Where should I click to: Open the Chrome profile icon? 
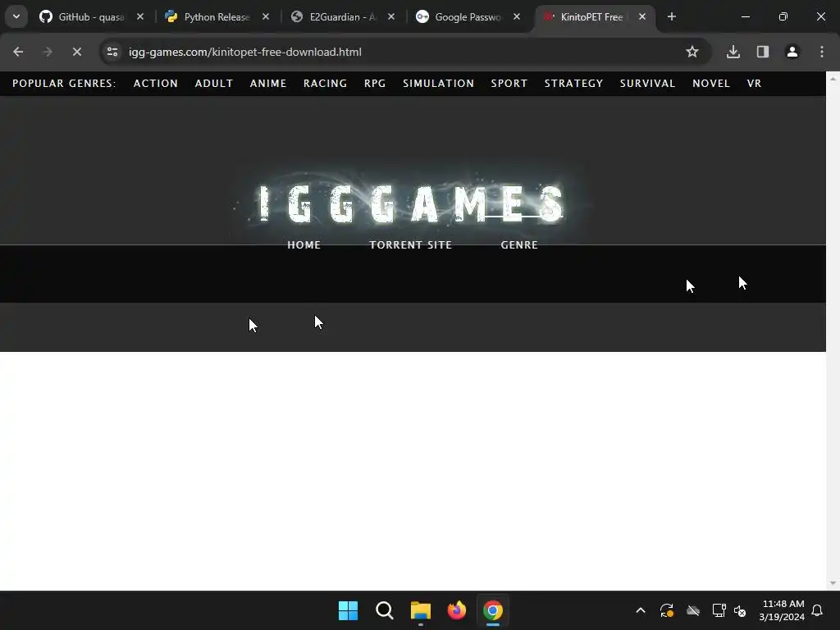pos(792,52)
